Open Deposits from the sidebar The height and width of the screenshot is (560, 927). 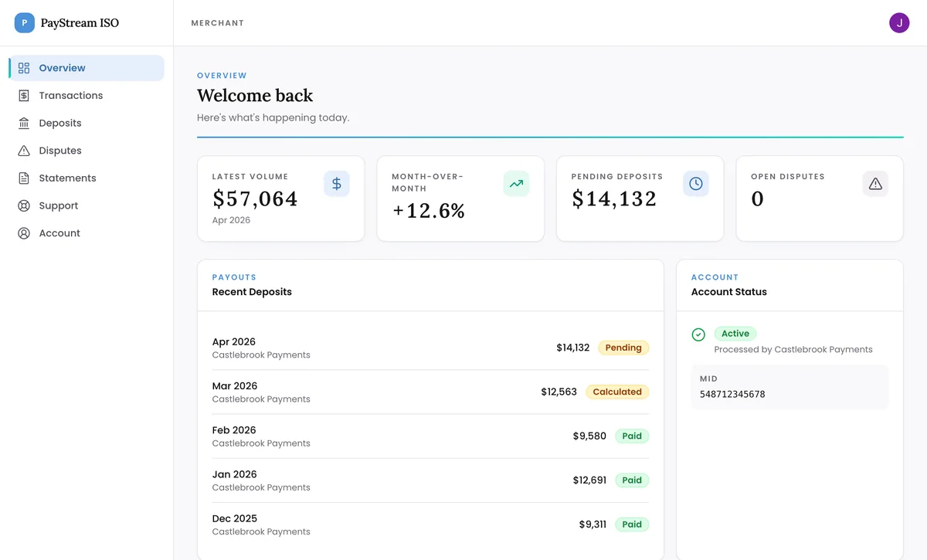click(x=87, y=123)
